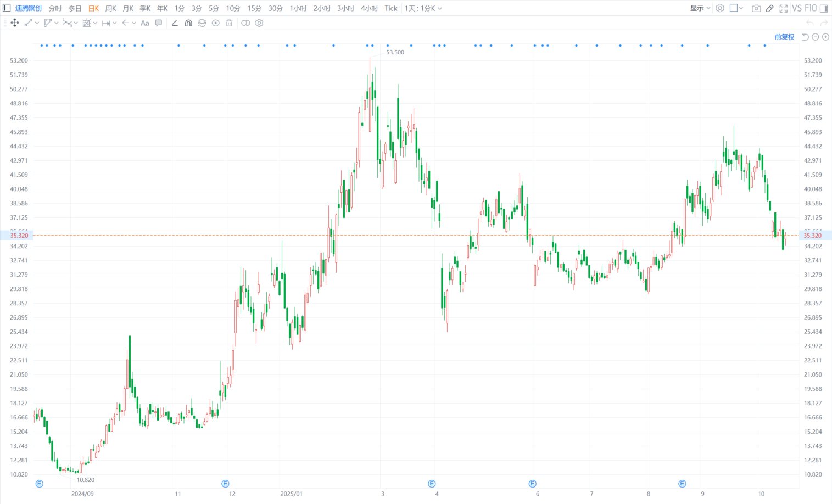Select the Aa text annotation tool

[145, 23]
